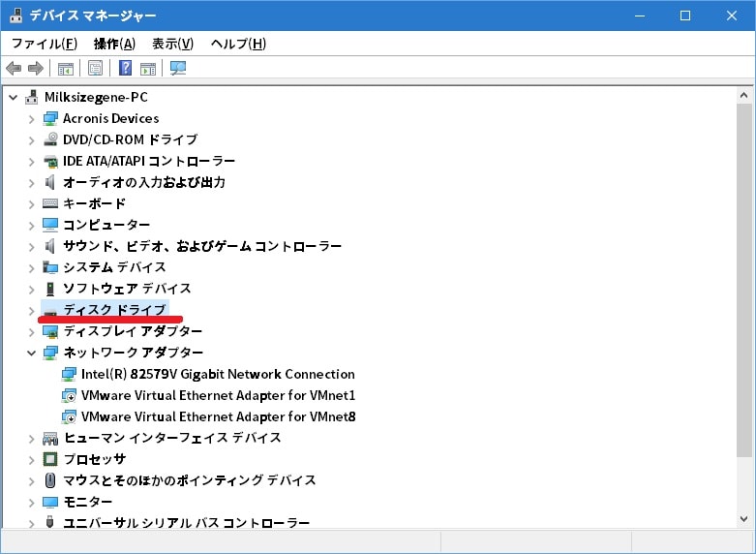Click the Intel 82579V adapter icon
This screenshot has width=756, height=554.
click(x=69, y=374)
